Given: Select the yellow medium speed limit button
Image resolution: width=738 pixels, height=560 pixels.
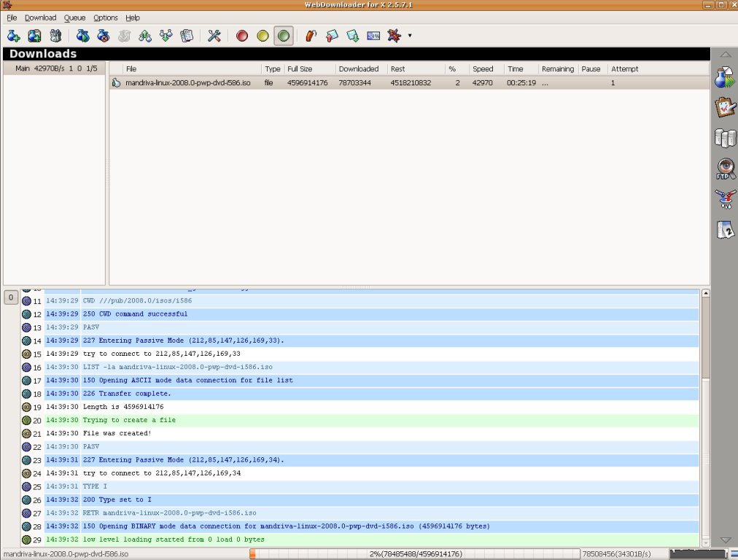Looking at the screenshot, I should (x=263, y=36).
